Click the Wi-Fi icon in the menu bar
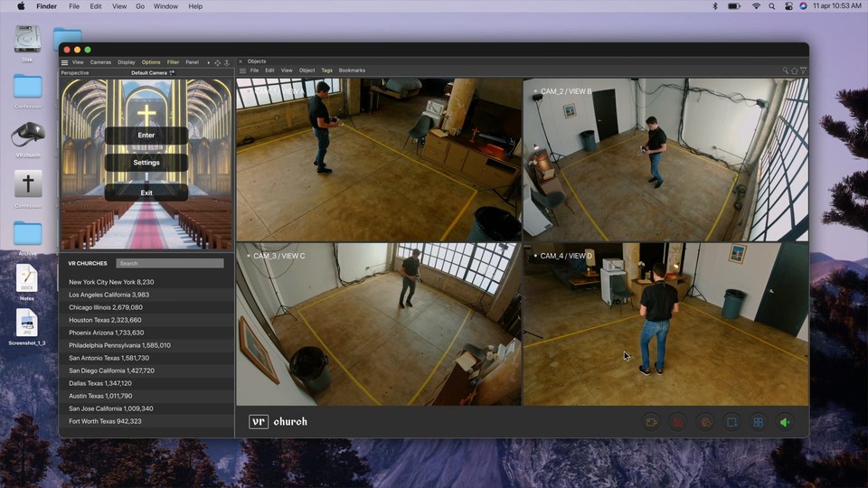The height and width of the screenshot is (488, 868). click(x=756, y=6)
